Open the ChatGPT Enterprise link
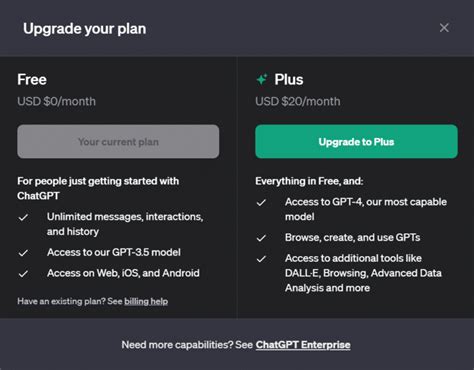The width and height of the screenshot is (474, 370). click(303, 345)
